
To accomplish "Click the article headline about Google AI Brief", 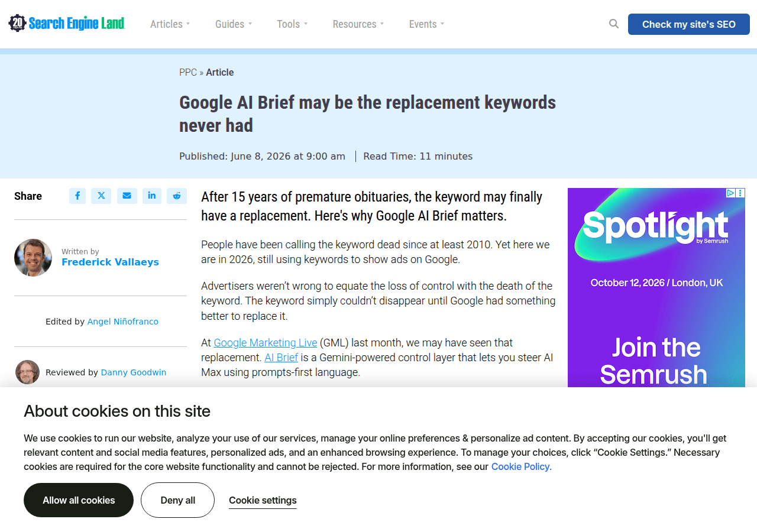I will pos(368,113).
